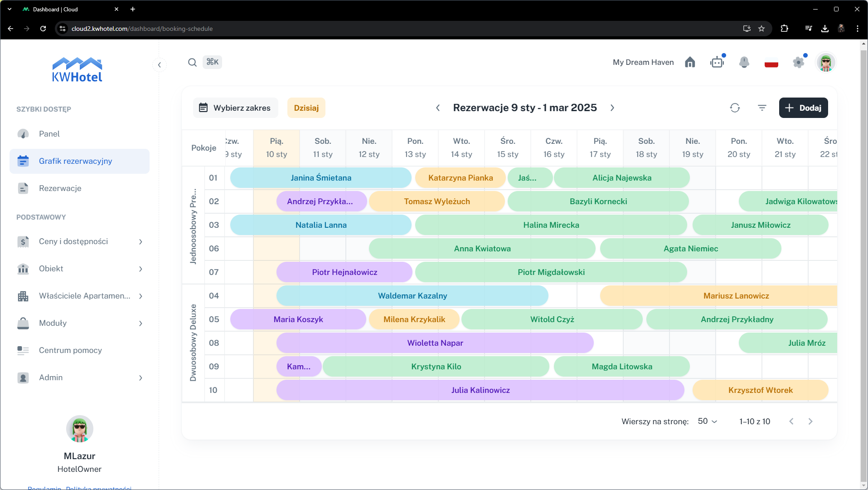The width and height of the screenshot is (868, 490).
Task: Refresh the booking schedule
Action: (735, 108)
